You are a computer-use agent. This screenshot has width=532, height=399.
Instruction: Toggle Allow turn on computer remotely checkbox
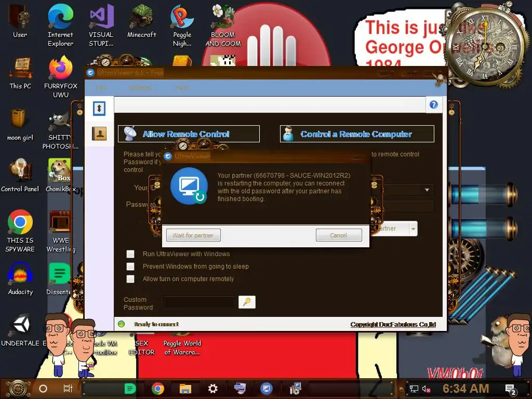[130, 279]
